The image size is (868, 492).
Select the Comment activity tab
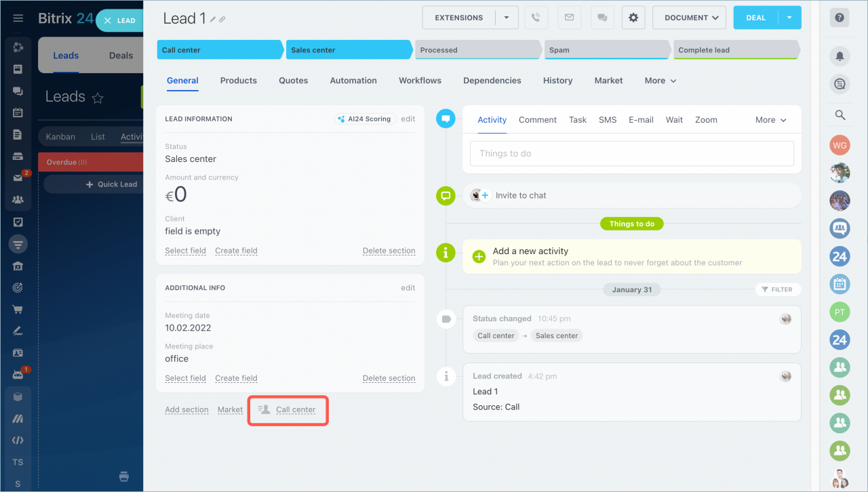tap(538, 120)
